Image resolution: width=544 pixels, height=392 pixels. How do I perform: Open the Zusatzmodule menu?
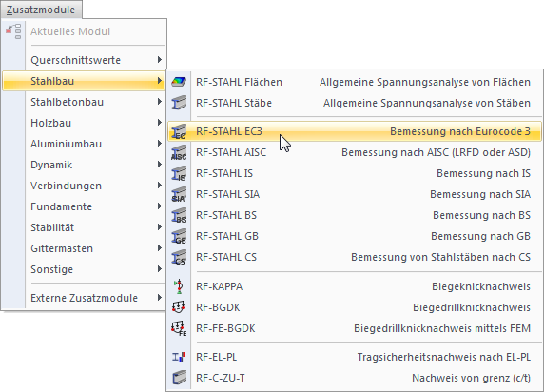pos(41,10)
